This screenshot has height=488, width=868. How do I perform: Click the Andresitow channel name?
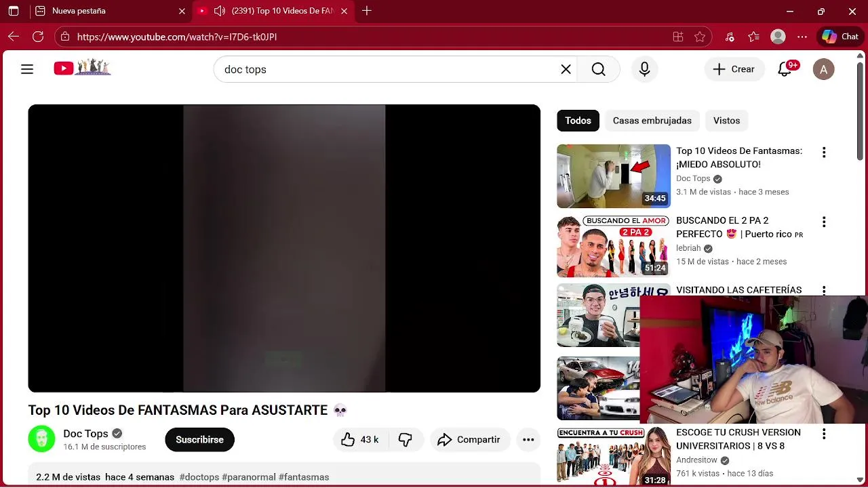(x=696, y=460)
